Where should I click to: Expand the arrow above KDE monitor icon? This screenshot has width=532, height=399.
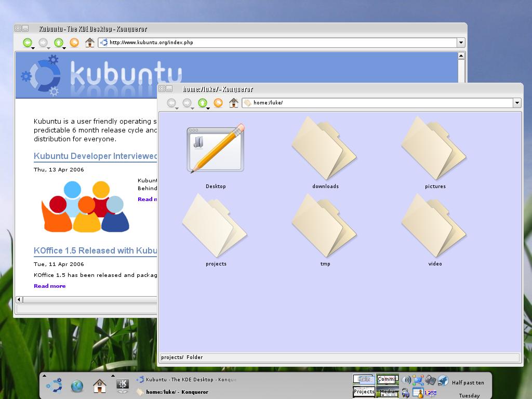[113, 376]
